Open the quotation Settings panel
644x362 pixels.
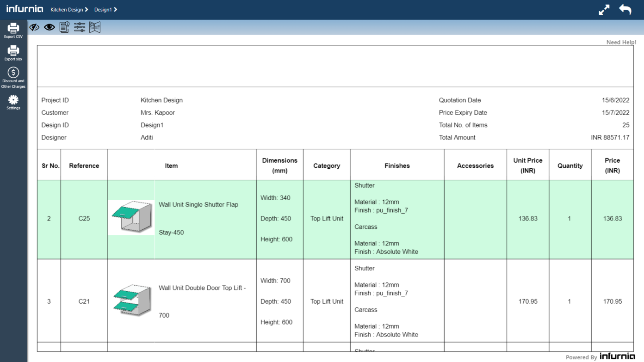13,101
